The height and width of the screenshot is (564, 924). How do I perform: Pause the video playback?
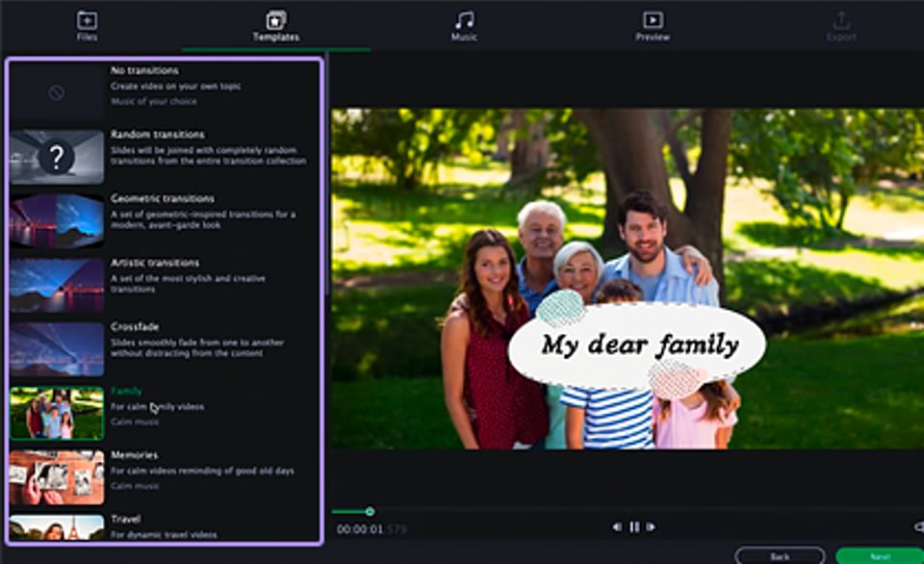tap(634, 526)
